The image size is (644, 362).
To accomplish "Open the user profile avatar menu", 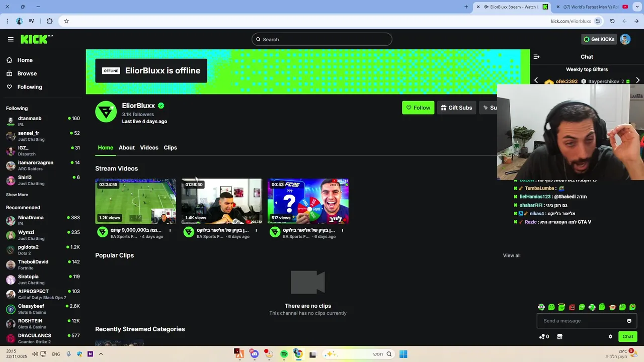I will coord(625,39).
